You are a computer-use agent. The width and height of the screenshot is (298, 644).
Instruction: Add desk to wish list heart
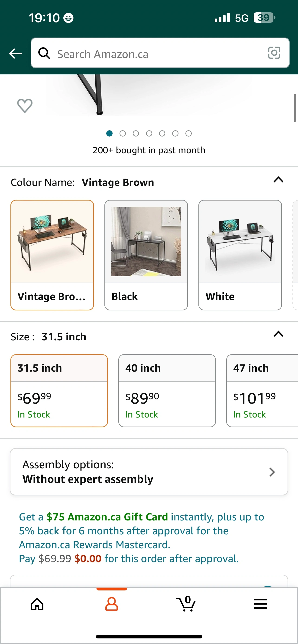point(25,105)
